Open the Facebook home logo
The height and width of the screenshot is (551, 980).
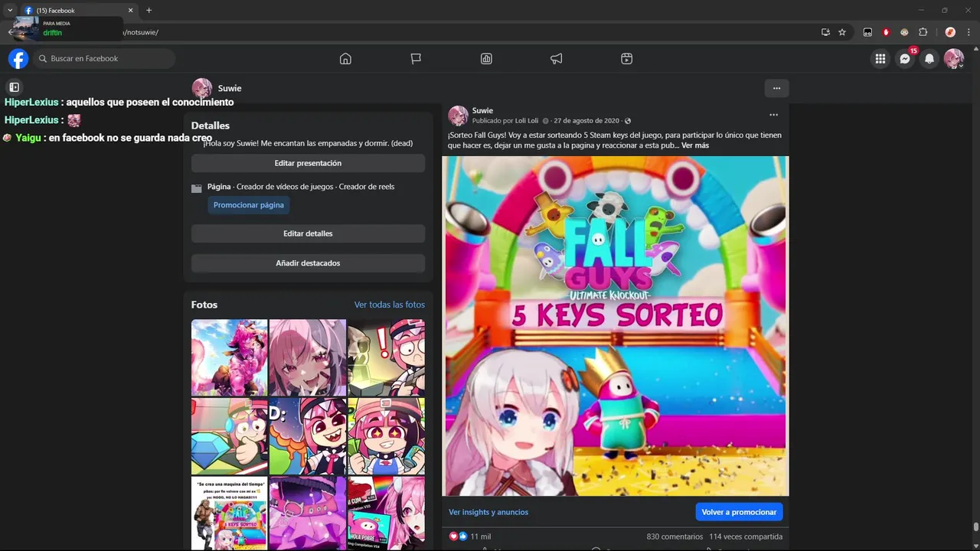(18, 59)
